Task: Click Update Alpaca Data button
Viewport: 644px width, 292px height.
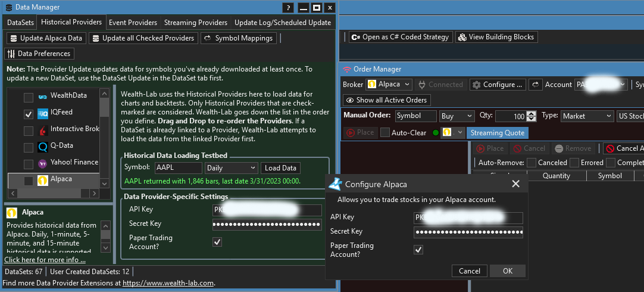Action: click(x=46, y=38)
